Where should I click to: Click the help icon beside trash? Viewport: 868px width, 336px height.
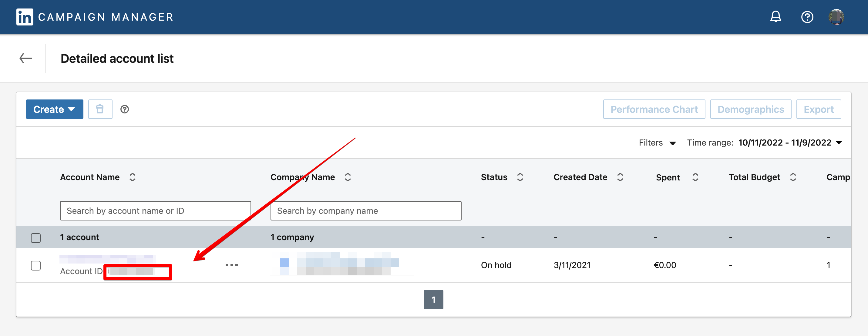tap(125, 109)
